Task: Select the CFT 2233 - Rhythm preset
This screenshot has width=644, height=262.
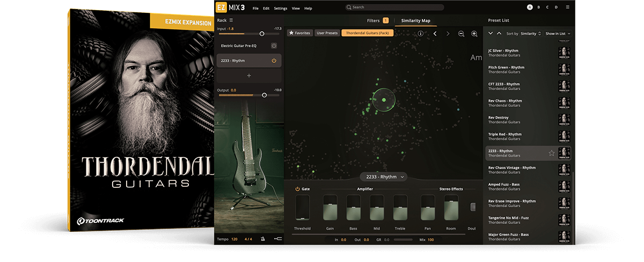Action: (529, 86)
